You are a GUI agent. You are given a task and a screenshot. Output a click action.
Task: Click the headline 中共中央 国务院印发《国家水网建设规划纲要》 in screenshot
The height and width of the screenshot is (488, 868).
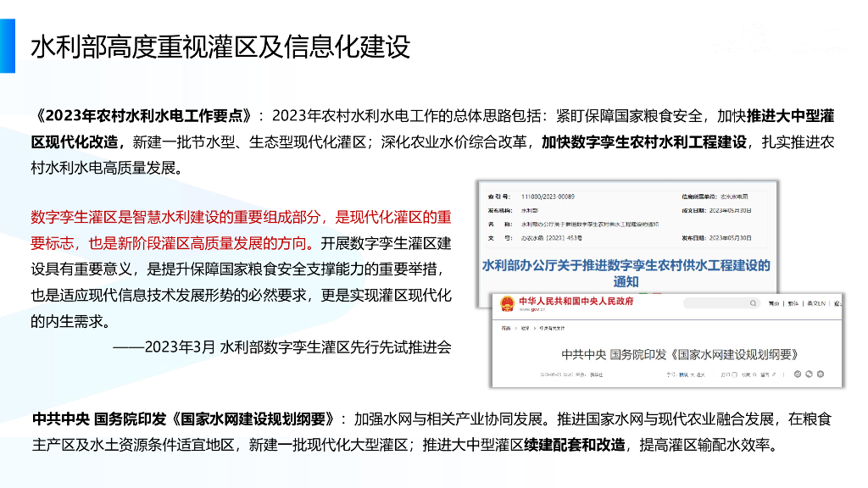680,354
